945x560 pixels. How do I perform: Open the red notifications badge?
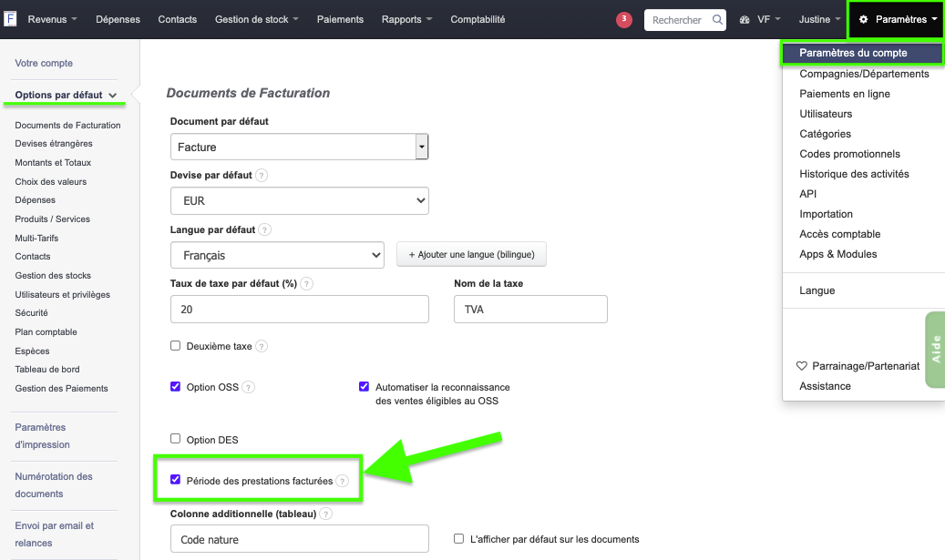(624, 19)
